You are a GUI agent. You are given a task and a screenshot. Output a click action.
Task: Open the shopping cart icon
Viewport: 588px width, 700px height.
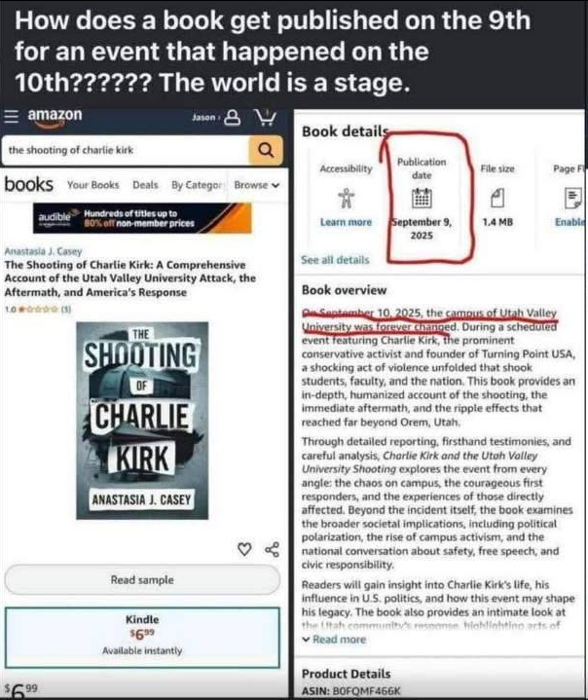[265, 118]
